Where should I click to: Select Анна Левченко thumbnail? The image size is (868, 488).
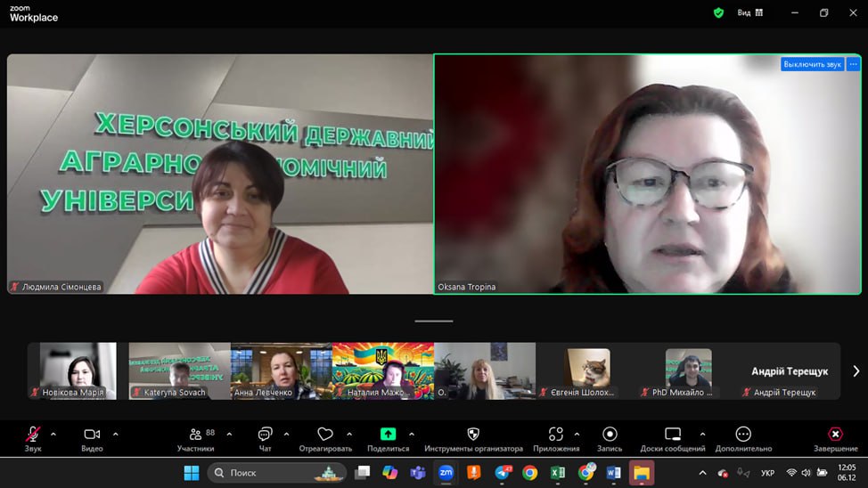(282, 370)
